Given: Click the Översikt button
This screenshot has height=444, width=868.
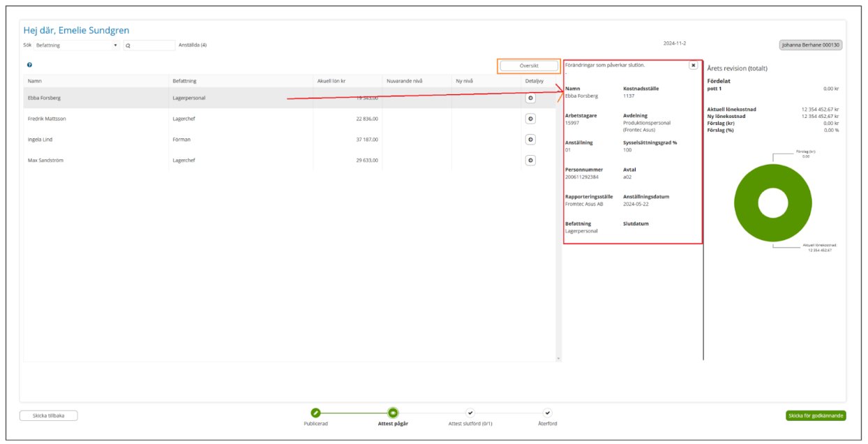Looking at the screenshot, I should [529, 66].
